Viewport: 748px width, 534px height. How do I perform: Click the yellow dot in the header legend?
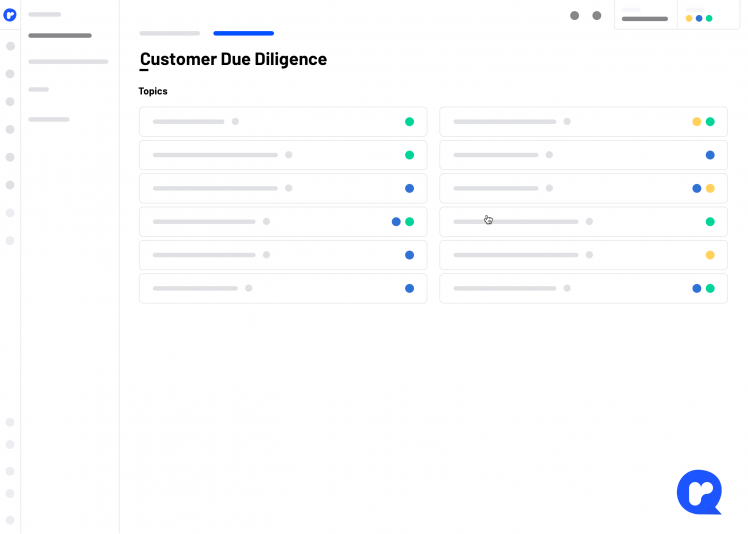click(689, 19)
